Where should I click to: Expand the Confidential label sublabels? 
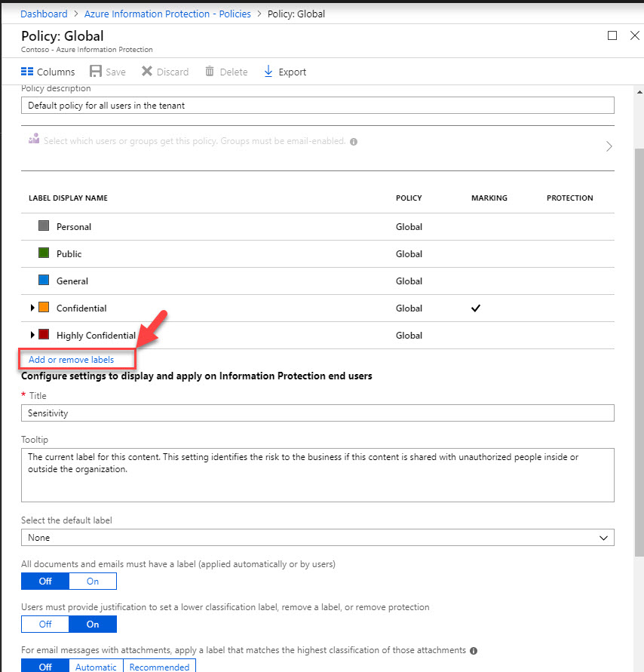coord(32,308)
